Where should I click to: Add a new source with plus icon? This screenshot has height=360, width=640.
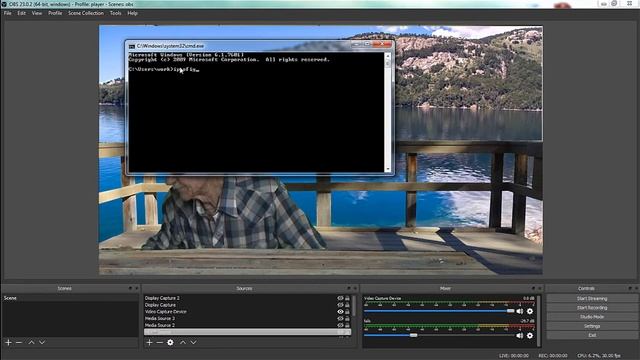point(149,342)
